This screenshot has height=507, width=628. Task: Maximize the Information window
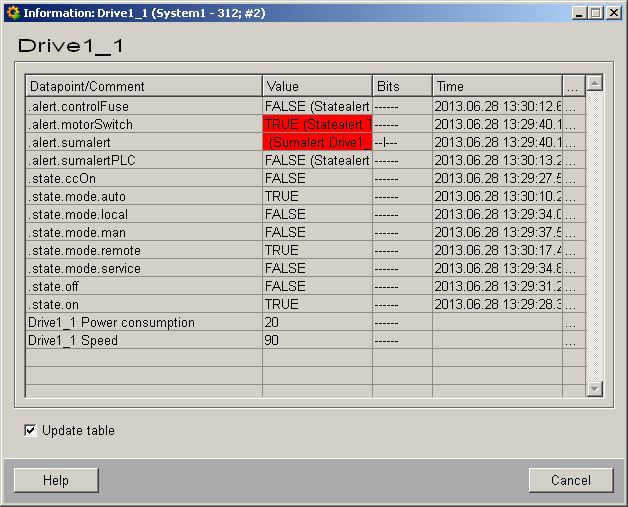point(596,13)
